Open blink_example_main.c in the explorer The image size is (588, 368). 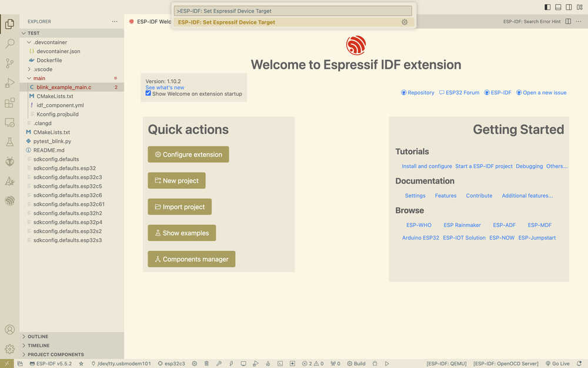tap(64, 87)
